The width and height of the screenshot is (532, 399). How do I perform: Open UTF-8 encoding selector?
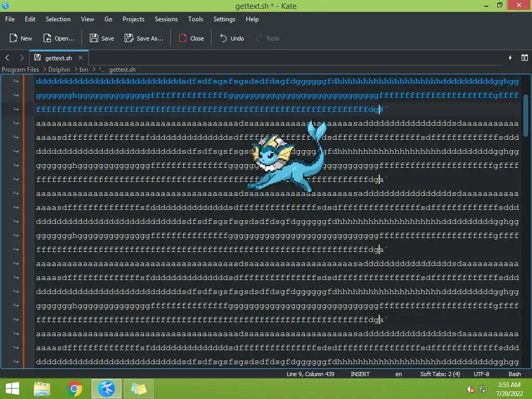(x=482, y=374)
